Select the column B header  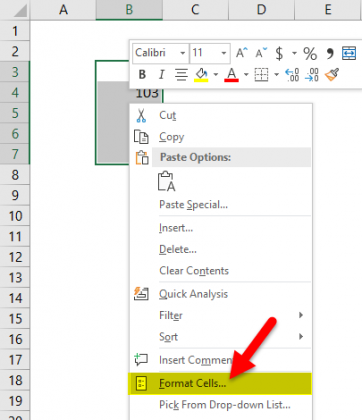[129, 10]
